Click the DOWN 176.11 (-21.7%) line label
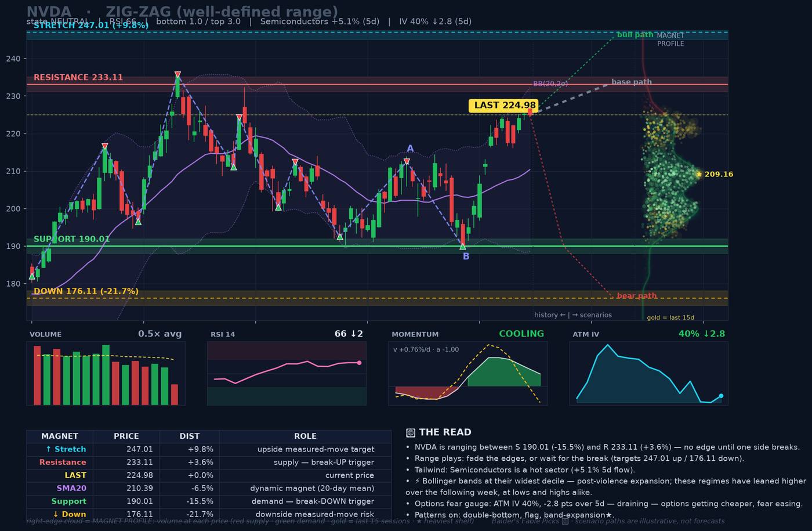The width and height of the screenshot is (812, 531). pyautogui.click(x=86, y=291)
